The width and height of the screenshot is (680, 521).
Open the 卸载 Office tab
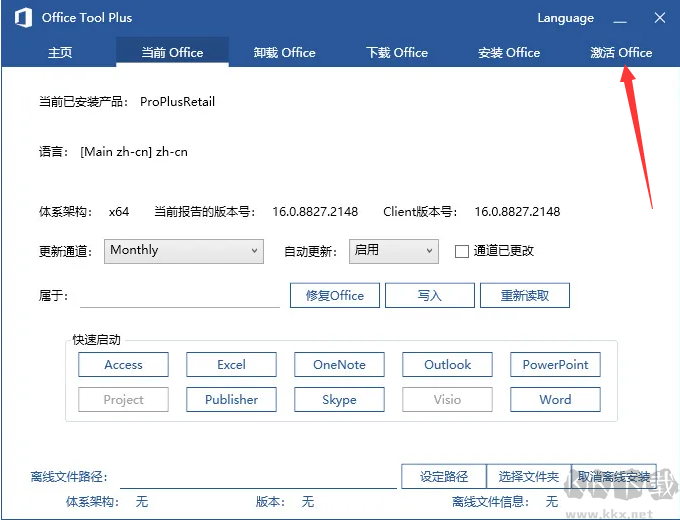pos(284,52)
